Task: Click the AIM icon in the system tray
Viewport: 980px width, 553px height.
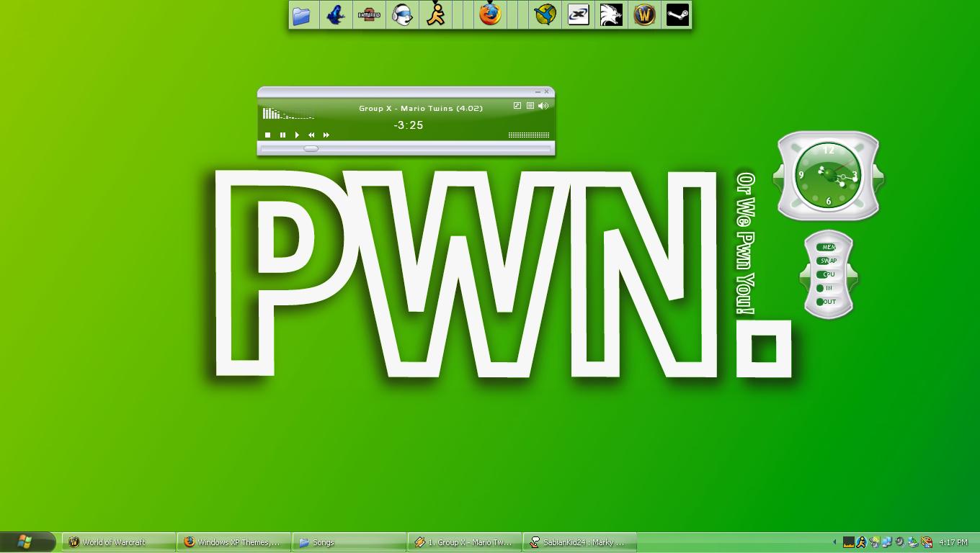Action: [862, 541]
